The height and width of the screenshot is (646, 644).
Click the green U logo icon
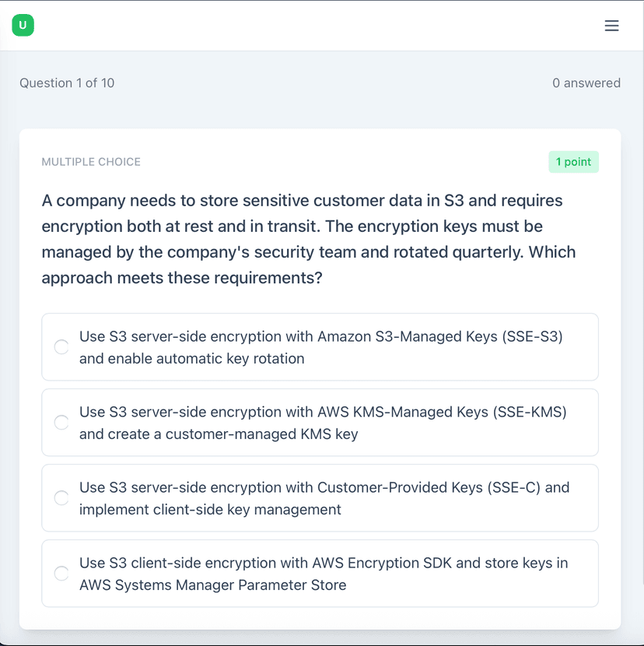point(23,26)
